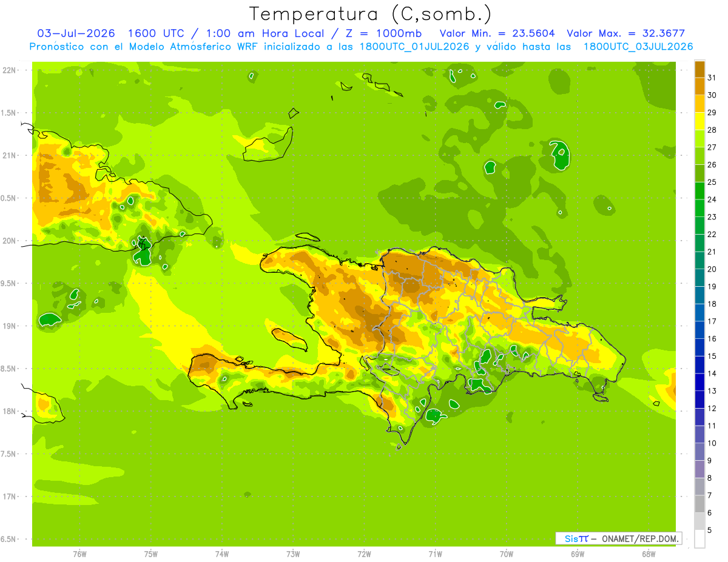Click the 7.5N latitude axis label

[9, 454]
